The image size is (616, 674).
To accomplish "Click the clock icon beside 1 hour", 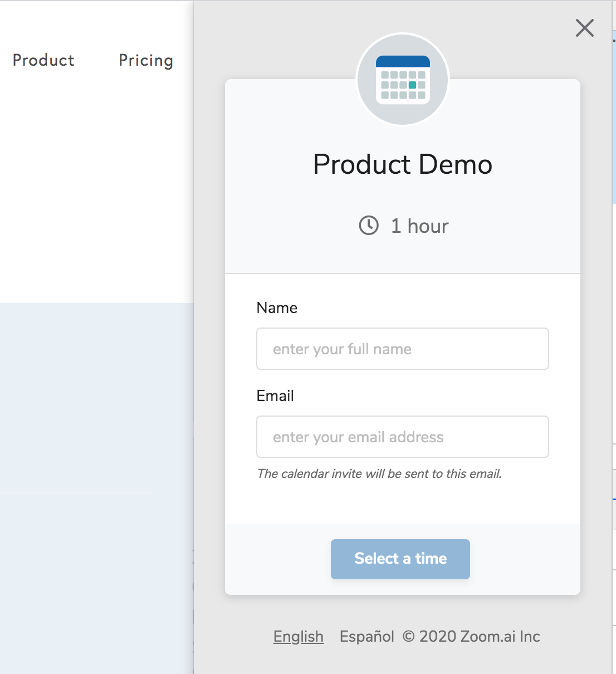I will pos(369,226).
